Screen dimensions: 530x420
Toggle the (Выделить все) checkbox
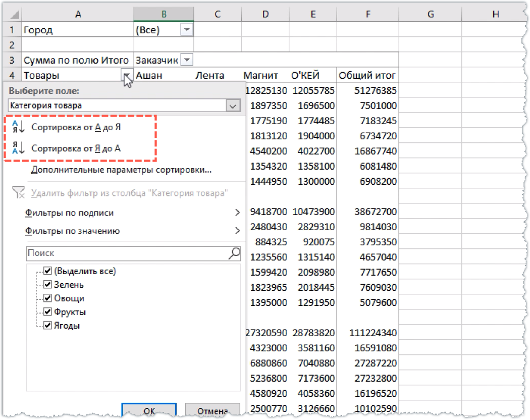(47, 271)
